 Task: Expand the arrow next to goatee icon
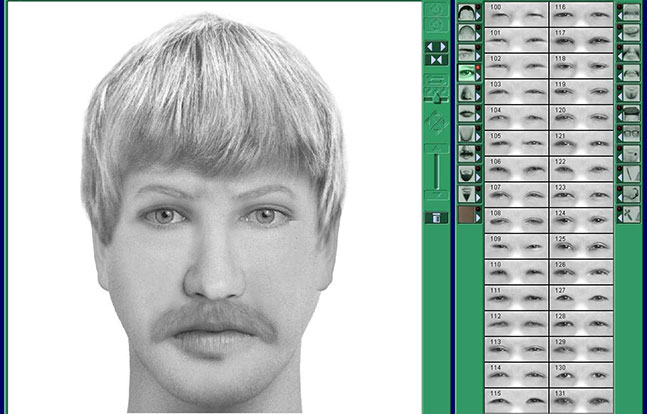tap(478, 198)
